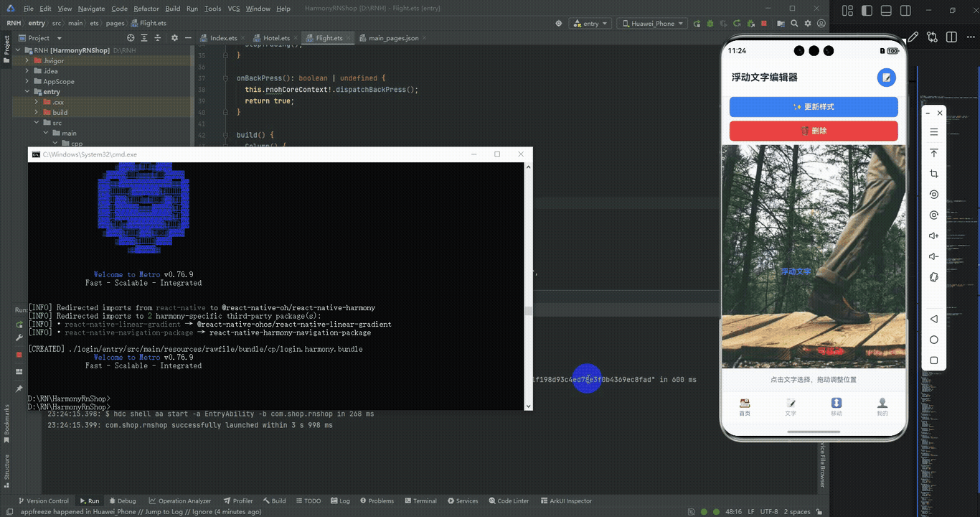980x517 pixels.
Task: Click 2 spaces indent in status bar
Action: pyautogui.click(x=797, y=512)
